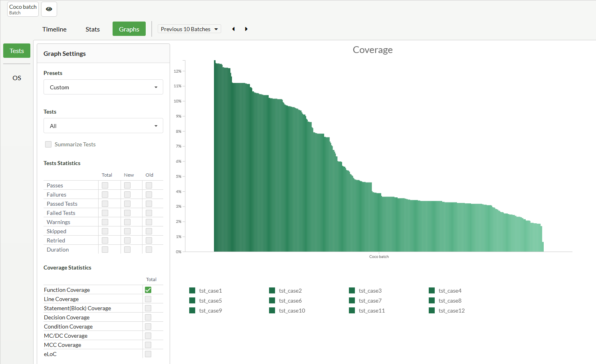Toggle tst_case6 legend square
Screen dimensions: 596x364
pyautogui.click(x=272, y=301)
